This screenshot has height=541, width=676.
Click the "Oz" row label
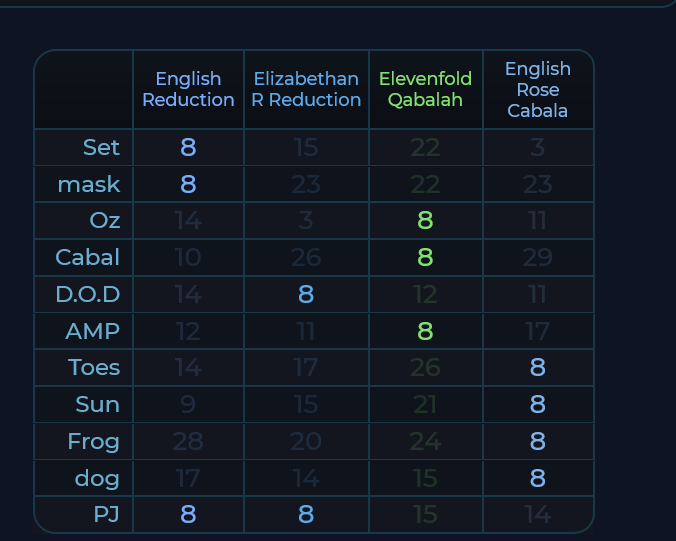(104, 220)
